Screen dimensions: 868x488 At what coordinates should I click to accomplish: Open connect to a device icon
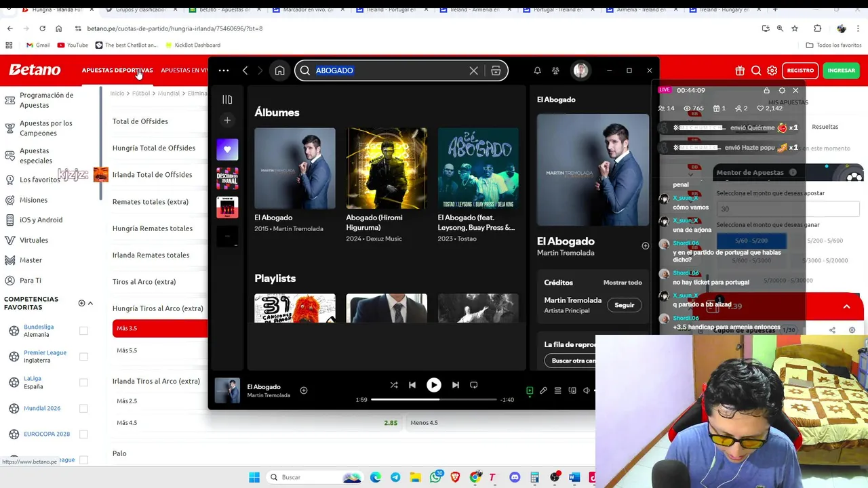572,390
